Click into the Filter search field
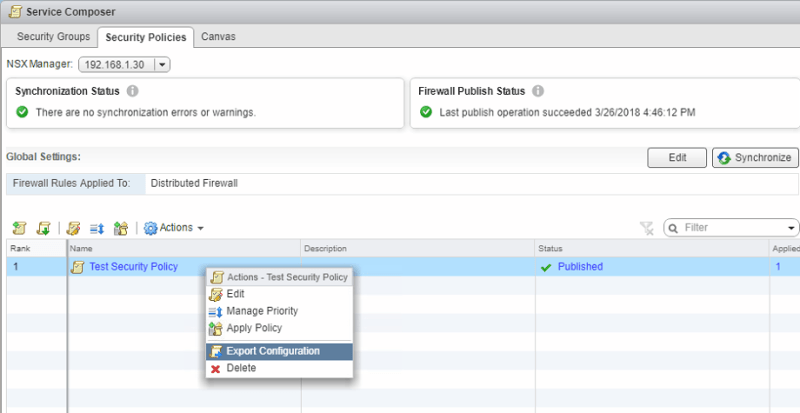Image resolution: width=800 pixels, height=413 pixels. pyautogui.click(x=730, y=228)
